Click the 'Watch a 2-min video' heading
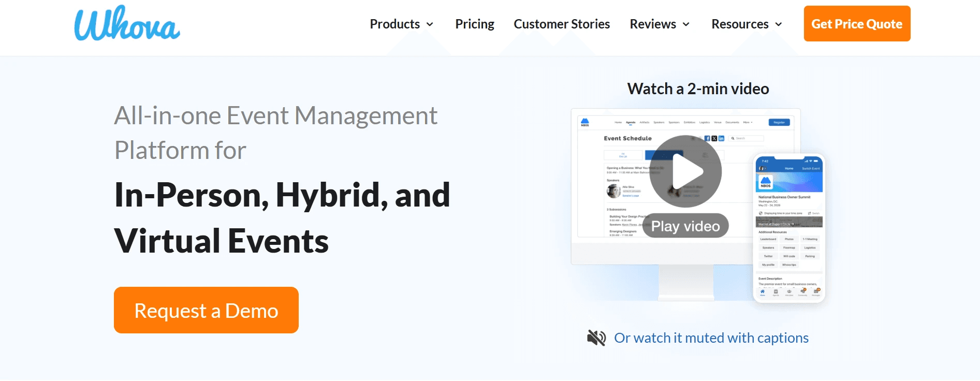 (698, 89)
